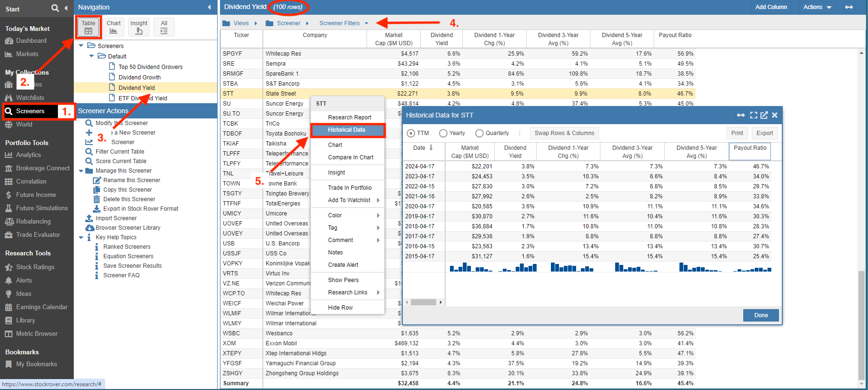
Task: Collapse the Default folder in tree
Action: click(x=91, y=56)
